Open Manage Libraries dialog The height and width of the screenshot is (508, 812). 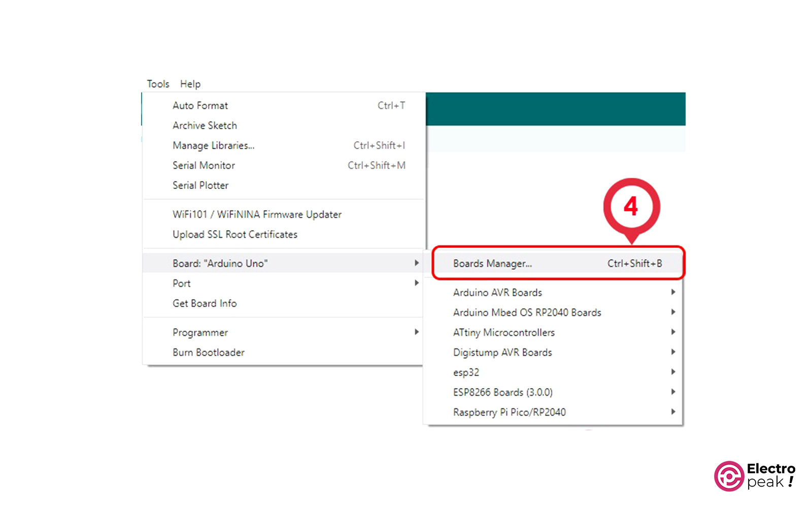click(213, 146)
